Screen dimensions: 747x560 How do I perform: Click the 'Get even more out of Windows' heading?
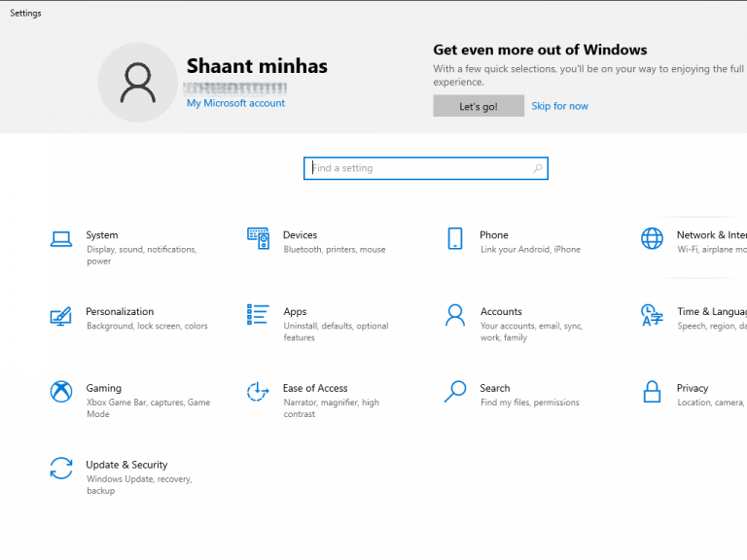(x=540, y=50)
